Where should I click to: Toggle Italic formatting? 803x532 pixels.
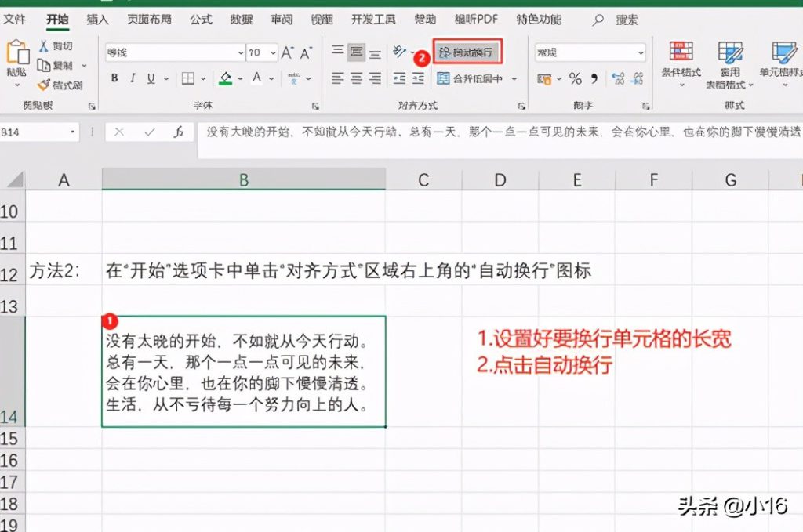click(x=133, y=78)
